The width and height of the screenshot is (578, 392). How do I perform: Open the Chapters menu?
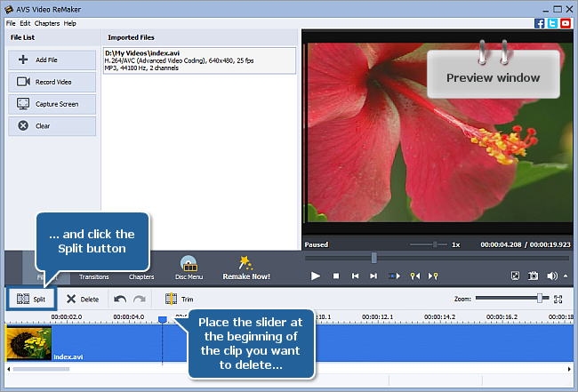coord(47,23)
